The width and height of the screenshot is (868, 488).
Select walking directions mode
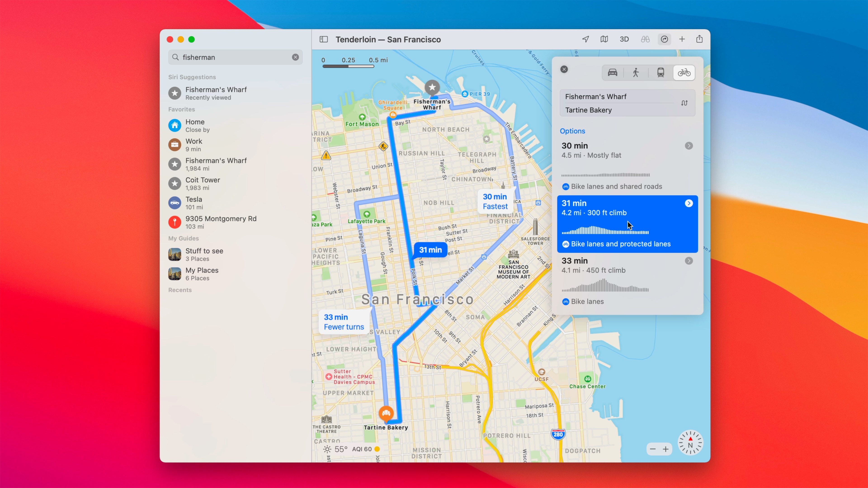pos(636,73)
